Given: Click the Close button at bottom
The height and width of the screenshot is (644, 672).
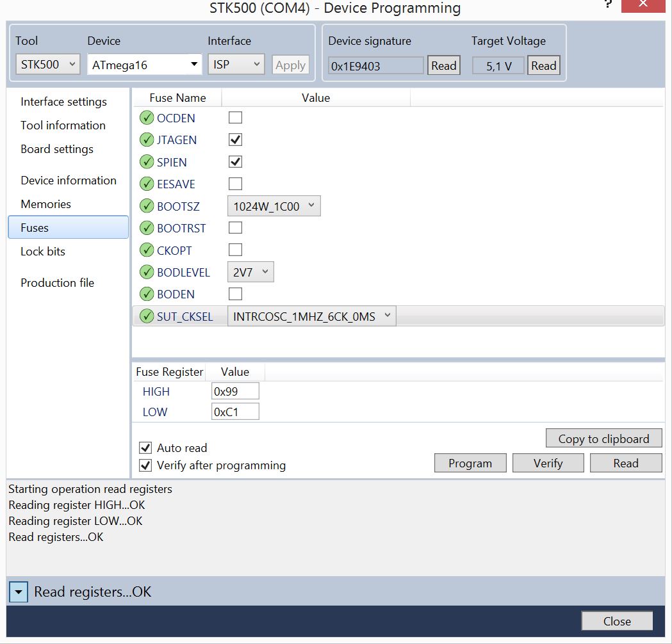Looking at the screenshot, I should [617, 621].
